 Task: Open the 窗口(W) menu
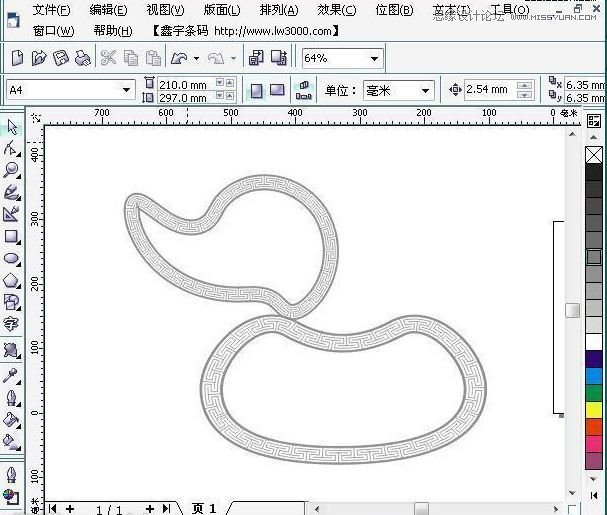[x=53, y=31]
